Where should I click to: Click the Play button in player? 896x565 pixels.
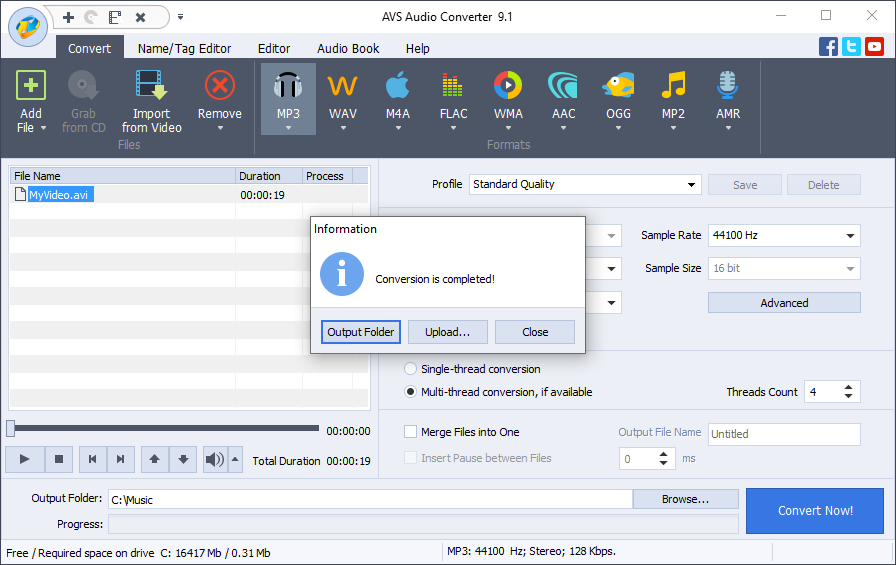pyautogui.click(x=25, y=459)
